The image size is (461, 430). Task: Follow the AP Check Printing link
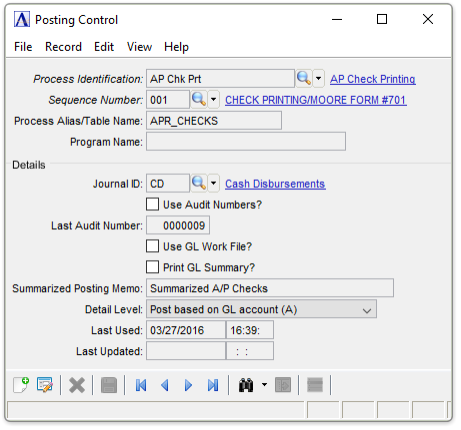coord(373,79)
